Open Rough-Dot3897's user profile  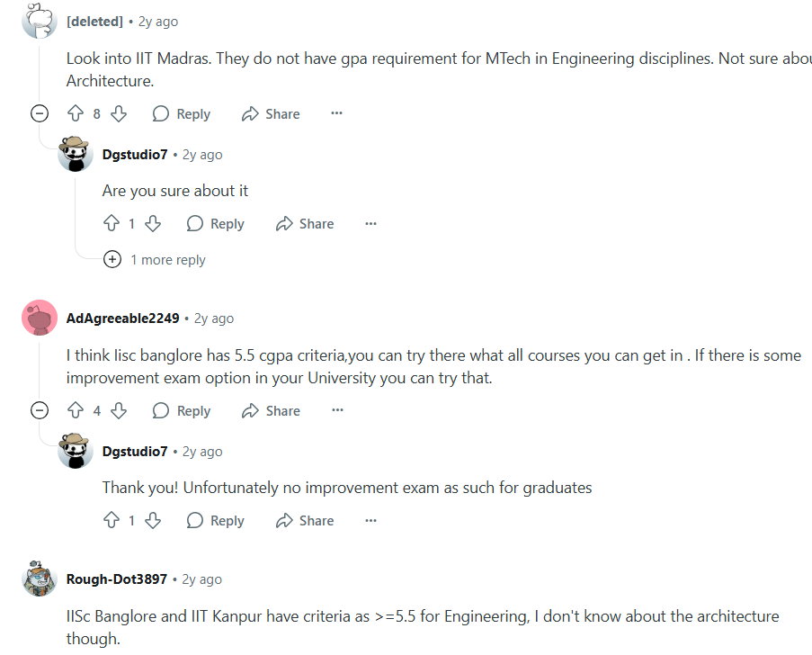(x=117, y=579)
